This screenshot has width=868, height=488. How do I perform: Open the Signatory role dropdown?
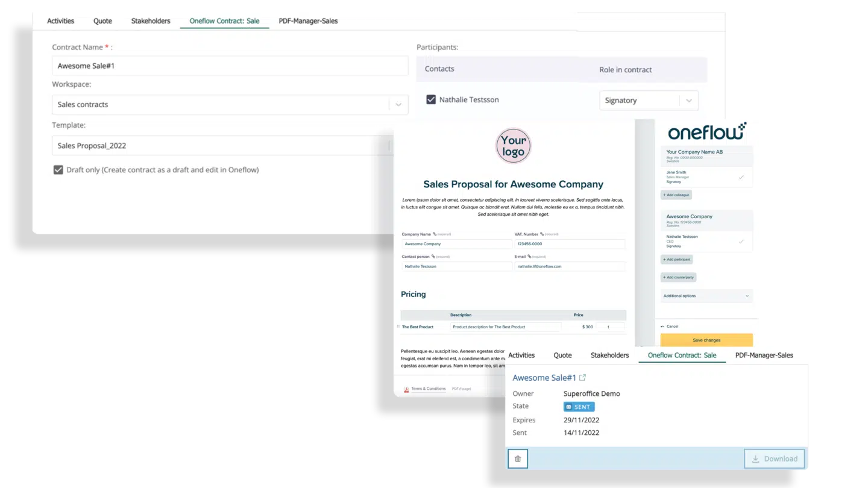(649, 100)
